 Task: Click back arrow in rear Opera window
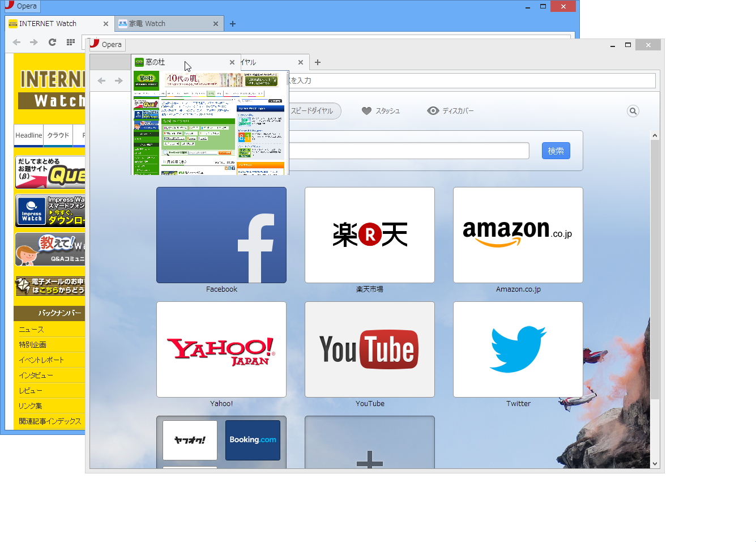[x=16, y=42]
